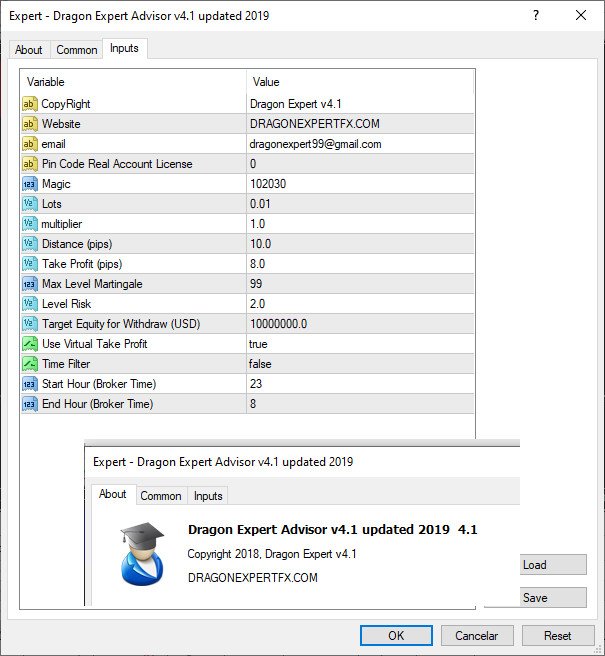Click the string icon beside email

click(30, 144)
